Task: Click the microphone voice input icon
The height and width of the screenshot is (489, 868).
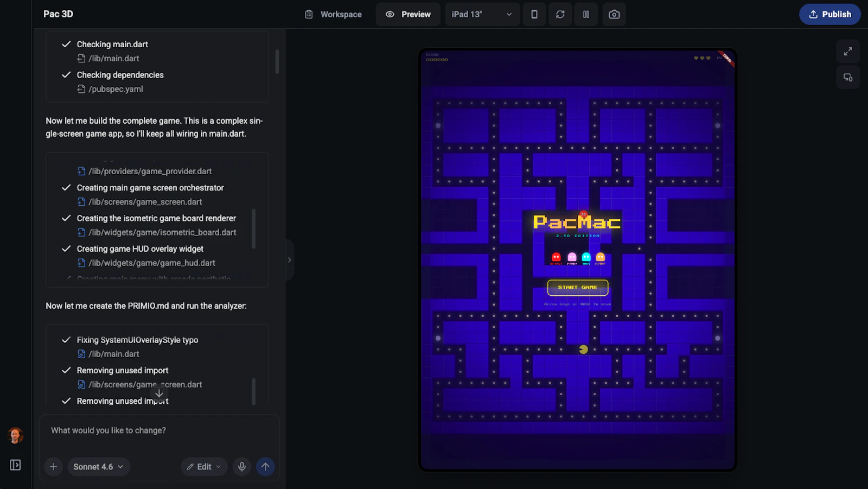Action: pos(242,467)
